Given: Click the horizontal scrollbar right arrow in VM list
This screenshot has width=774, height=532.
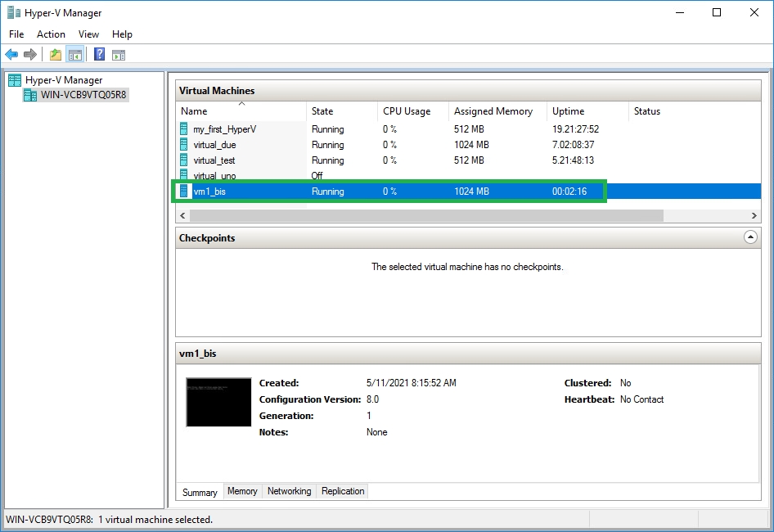Looking at the screenshot, I should click(754, 215).
